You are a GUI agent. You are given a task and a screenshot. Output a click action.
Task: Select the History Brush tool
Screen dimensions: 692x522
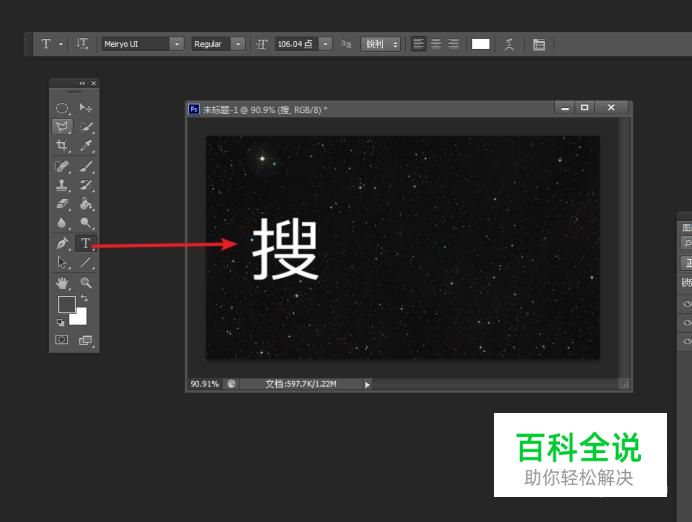click(86, 185)
